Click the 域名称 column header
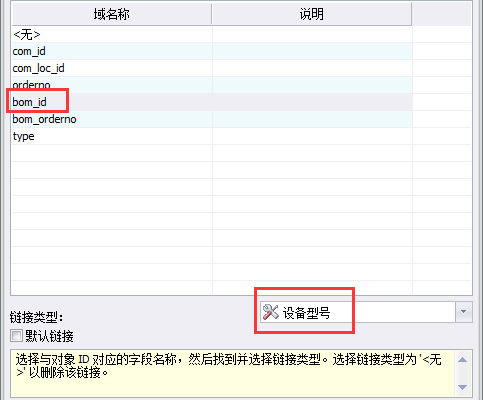The image size is (483, 400). [x=112, y=14]
